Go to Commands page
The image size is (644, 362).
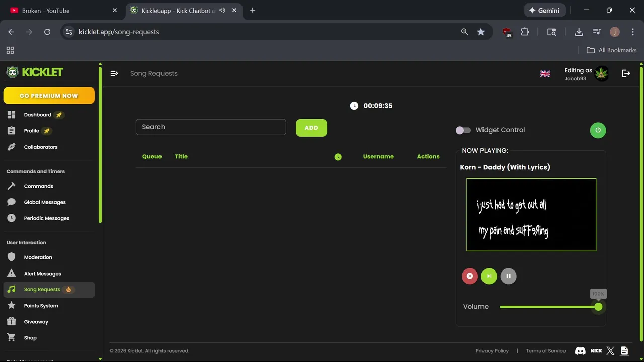pyautogui.click(x=38, y=186)
